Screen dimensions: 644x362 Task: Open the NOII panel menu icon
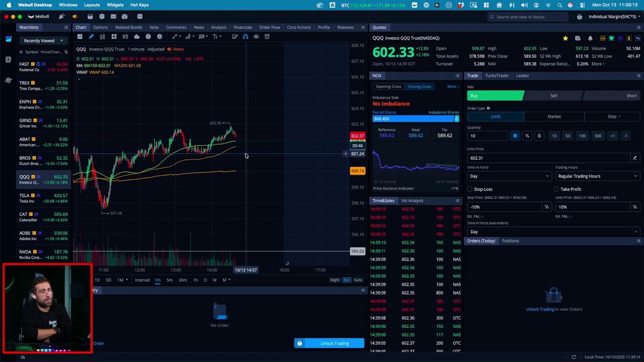click(457, 76)
